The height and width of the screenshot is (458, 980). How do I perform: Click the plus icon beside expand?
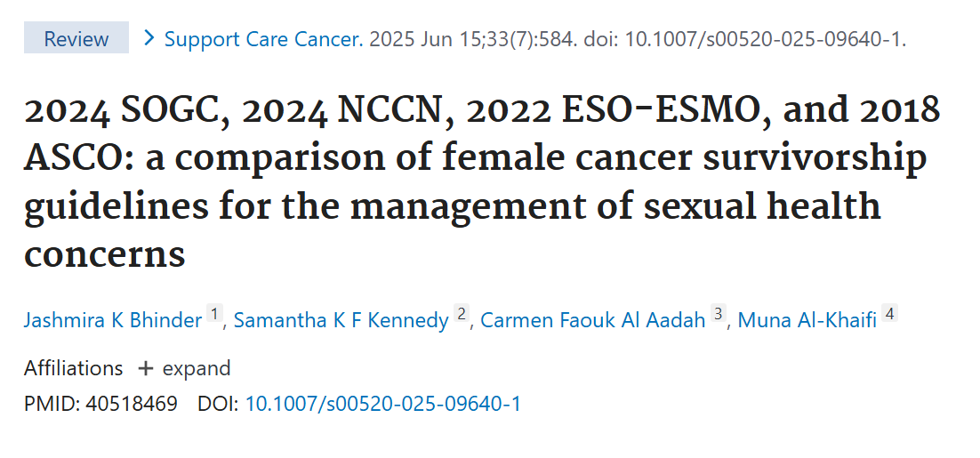[x=145, y=368]
